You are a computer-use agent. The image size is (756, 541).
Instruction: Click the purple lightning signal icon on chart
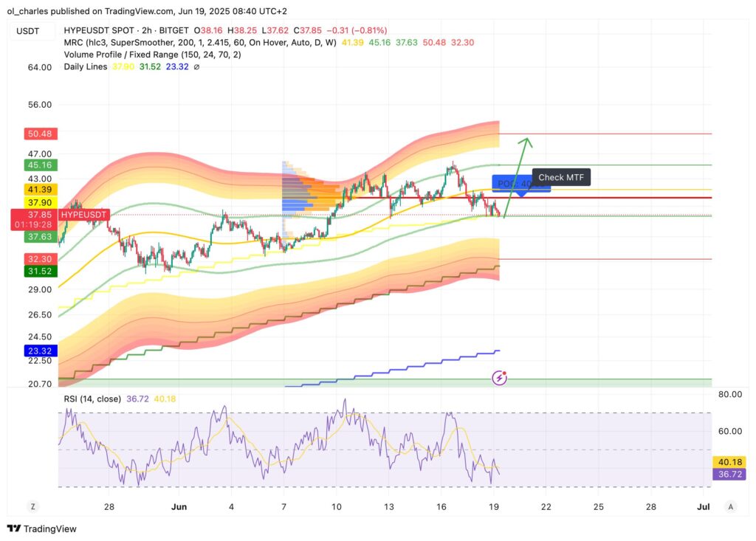click(x=500, y=377)
